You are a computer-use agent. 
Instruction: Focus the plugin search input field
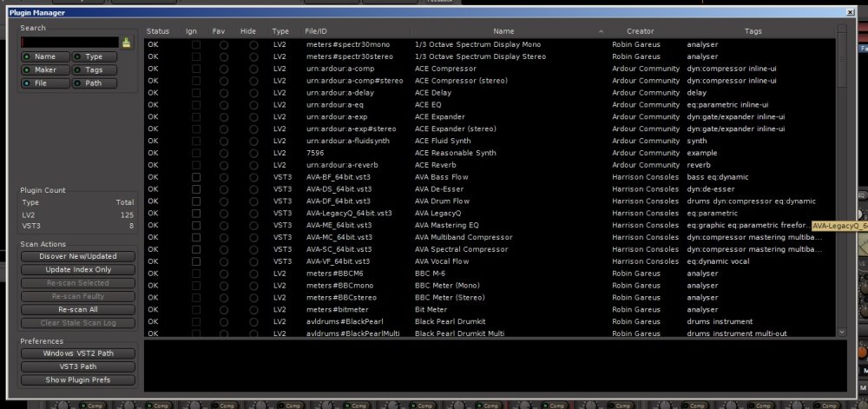69,43
